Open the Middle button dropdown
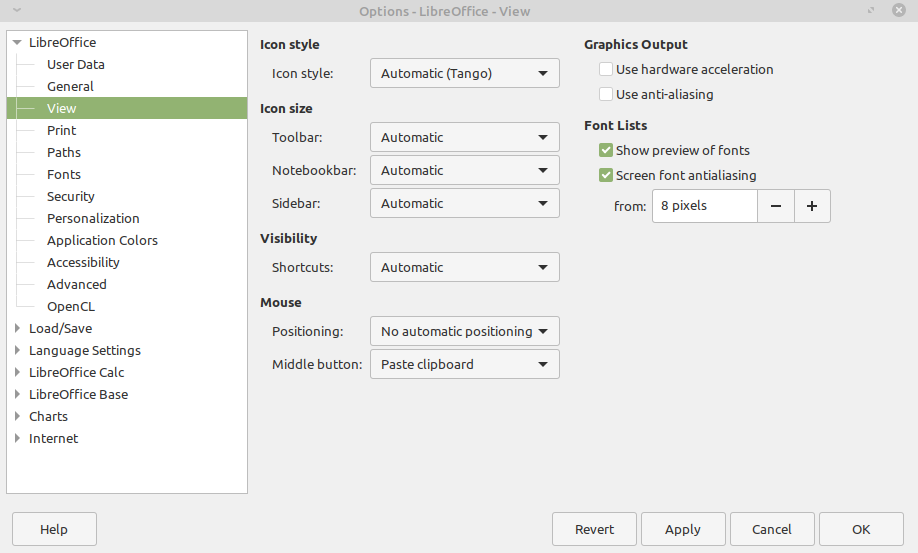 pyautogui.click(x=464, y=364)
